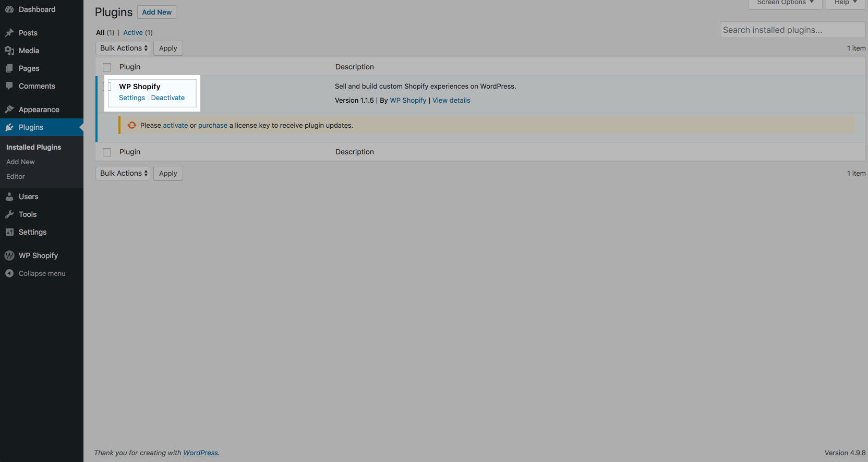
Task: Open the Dashboard gauge icon
Action: pyautogui.click(x=9, y=9)
